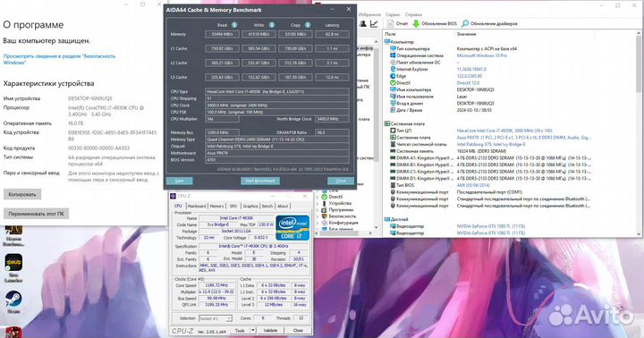This screenshot has height=338, width=644.
Task: Open the Сервис menu in AIDA64
Action: [x=393, y=15]
